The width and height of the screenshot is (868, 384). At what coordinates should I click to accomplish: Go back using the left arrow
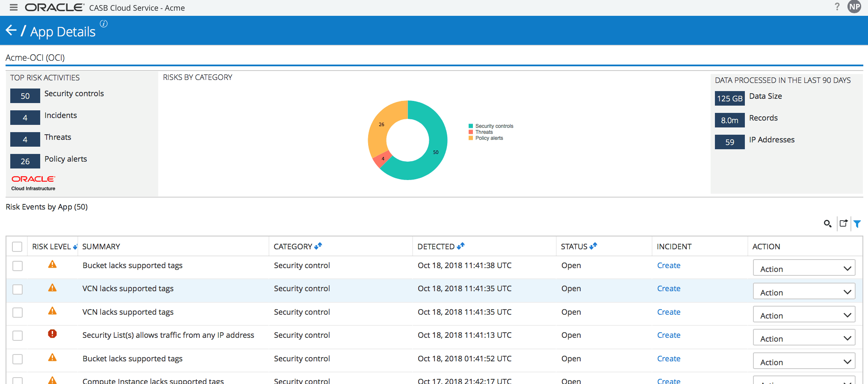pyautogui.click(x=11, y=30)
